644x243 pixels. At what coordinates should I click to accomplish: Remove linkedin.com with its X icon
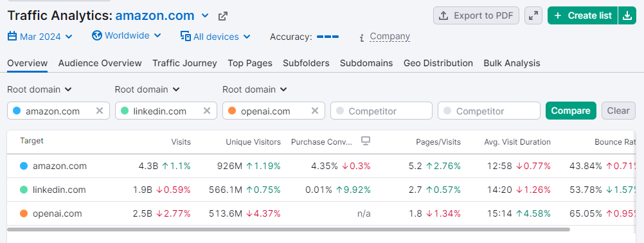tap(207, 111)
